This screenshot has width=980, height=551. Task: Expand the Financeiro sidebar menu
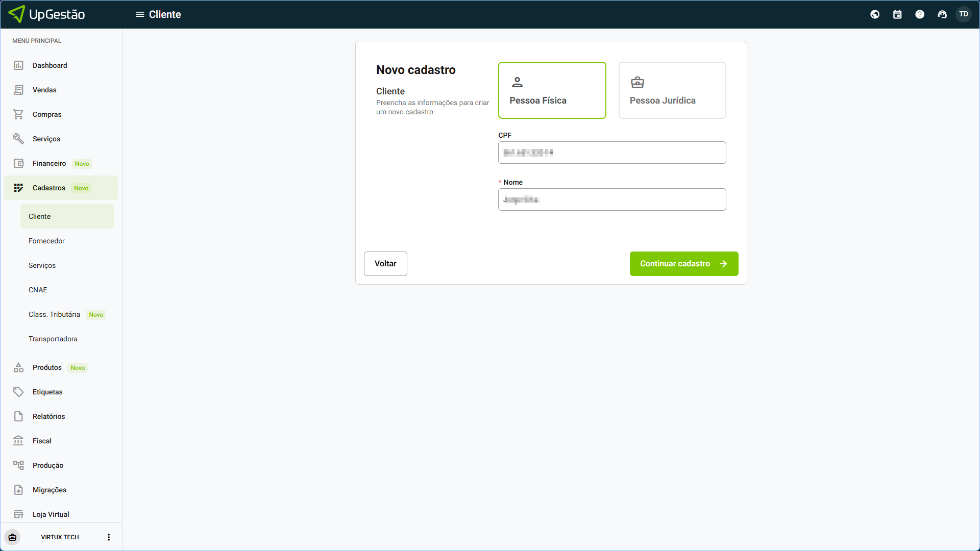coord(50,163)
